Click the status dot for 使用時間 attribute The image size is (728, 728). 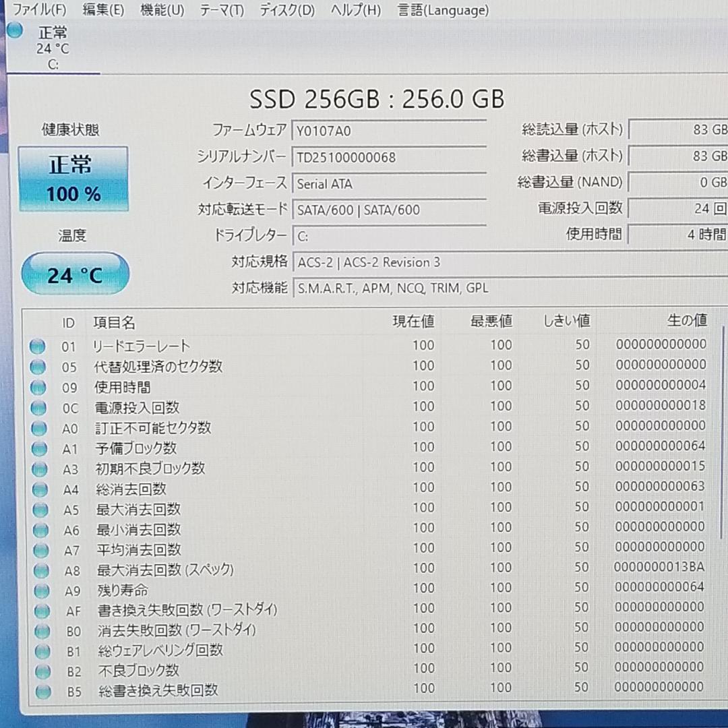click(x=38, y=387)
